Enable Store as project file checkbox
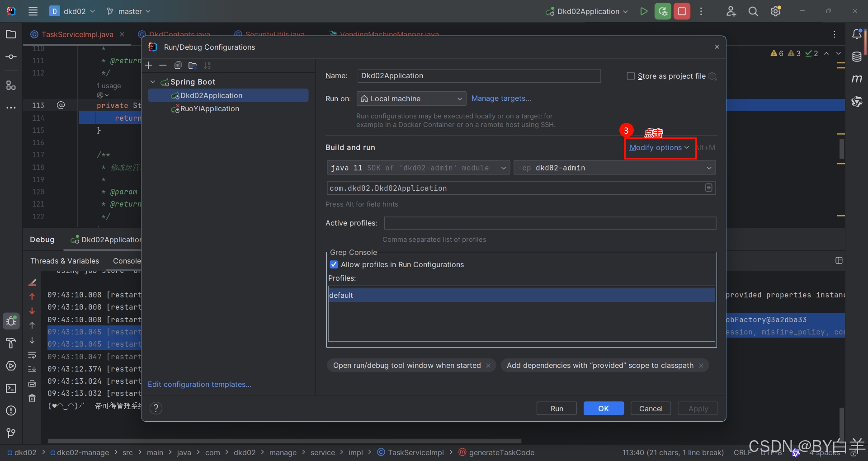Viewport: 868px width, 461px height. tap(631, 76)
